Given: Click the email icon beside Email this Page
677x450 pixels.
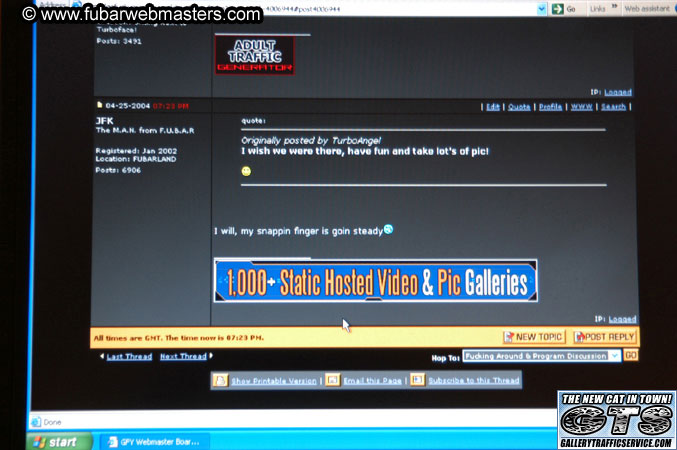Looking at the screenshot, I should (333, 380).
